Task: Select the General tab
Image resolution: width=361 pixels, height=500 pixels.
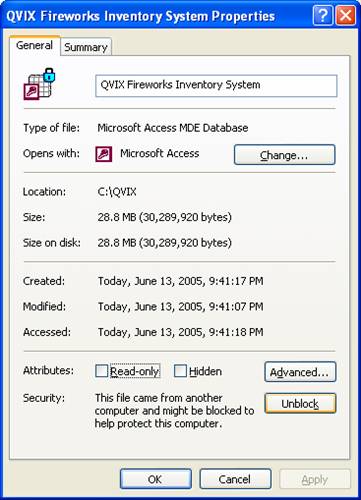Action: pyautogui.click(x=34, y=45)
